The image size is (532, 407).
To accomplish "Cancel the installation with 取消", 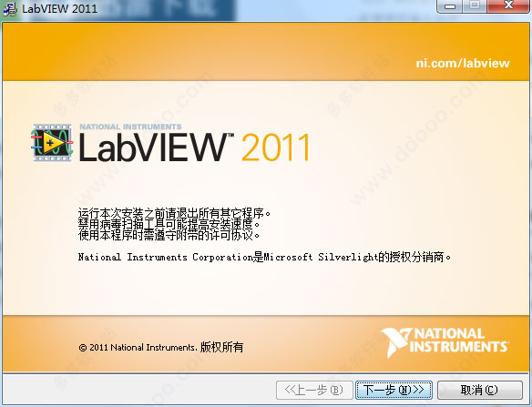I will pos(480,390).
